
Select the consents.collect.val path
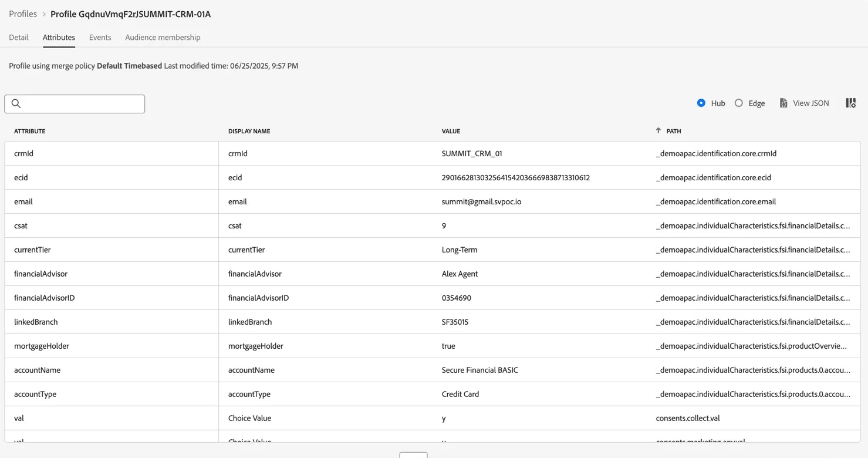(x=688, y=418)
